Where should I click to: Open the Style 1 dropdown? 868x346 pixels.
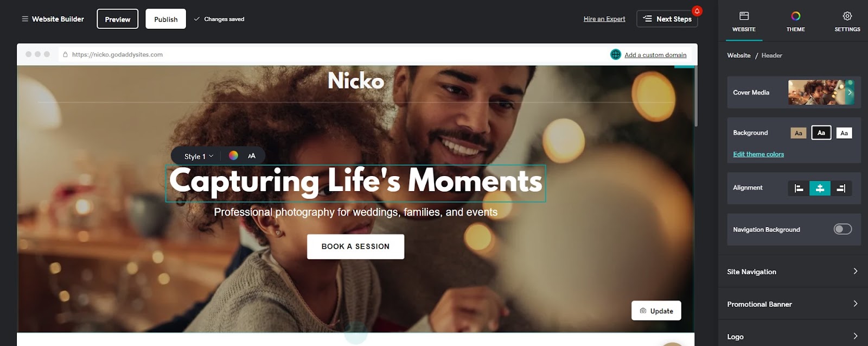pos(199,156)
